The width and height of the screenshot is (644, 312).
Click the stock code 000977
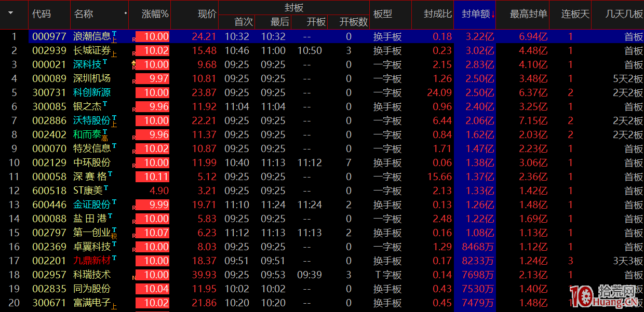[49, 36]
